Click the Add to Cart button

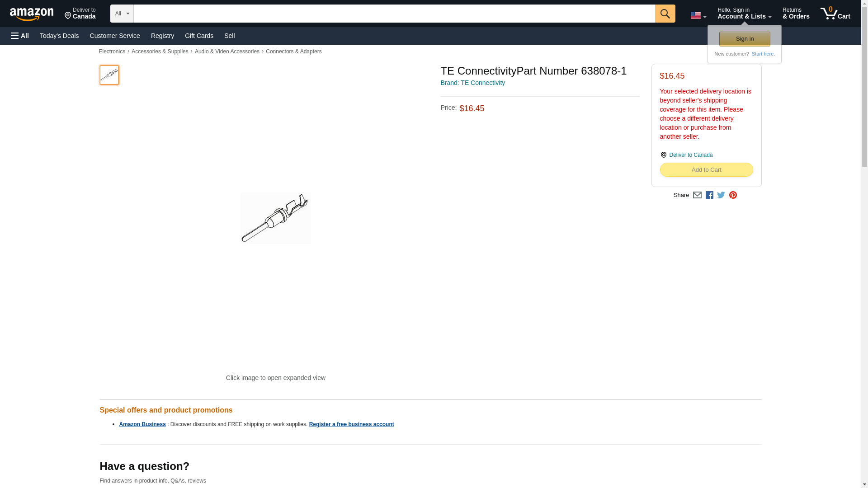pos(706,170)
